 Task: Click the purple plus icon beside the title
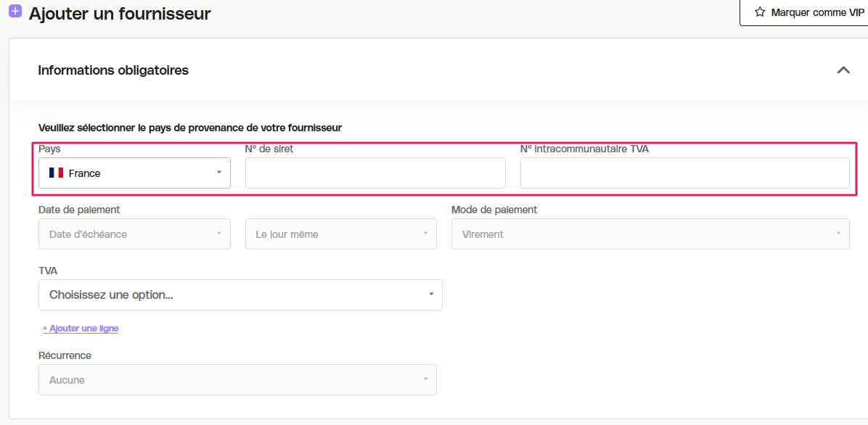click(16, 10)
